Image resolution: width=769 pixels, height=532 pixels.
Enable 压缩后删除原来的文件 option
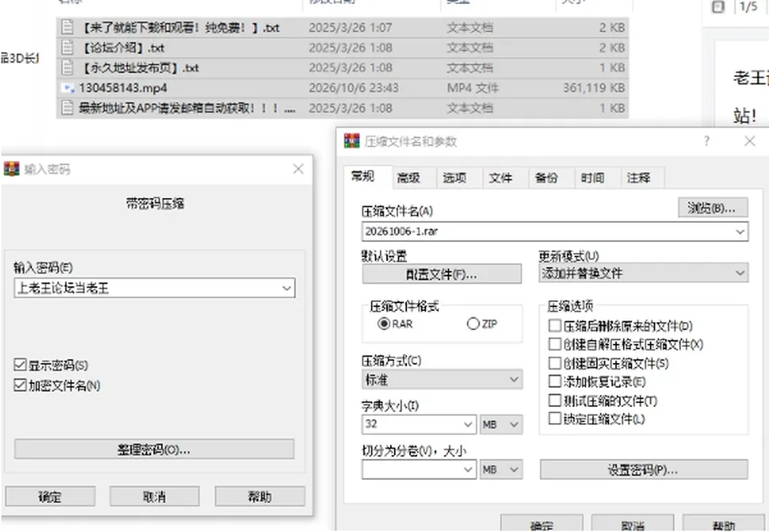(554, 325)
